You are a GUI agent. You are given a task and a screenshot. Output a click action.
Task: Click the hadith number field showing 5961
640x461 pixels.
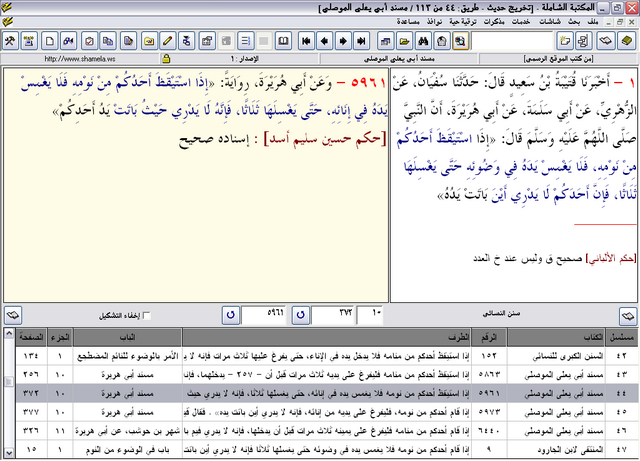(264, 315)
